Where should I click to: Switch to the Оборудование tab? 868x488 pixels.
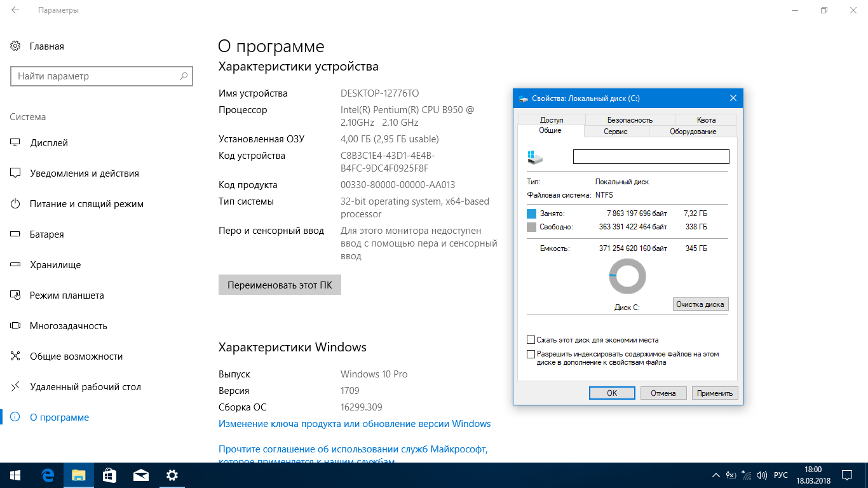point(693,132)
